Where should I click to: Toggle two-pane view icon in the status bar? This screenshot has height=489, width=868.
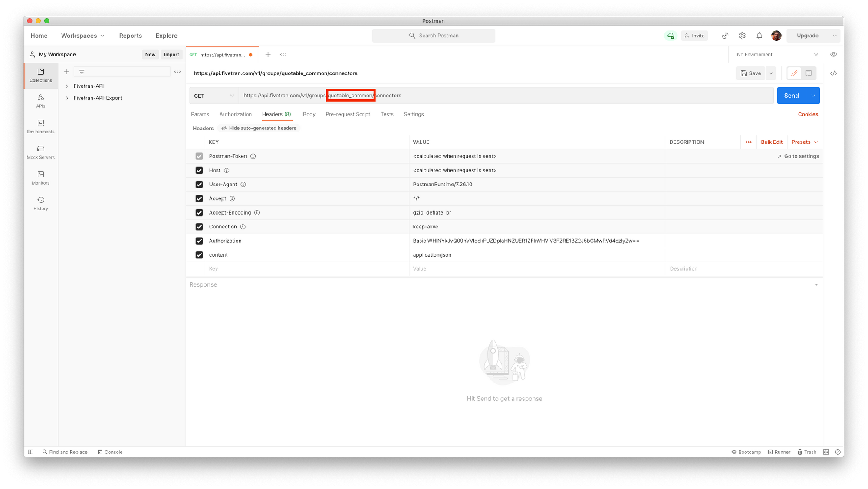826,452
